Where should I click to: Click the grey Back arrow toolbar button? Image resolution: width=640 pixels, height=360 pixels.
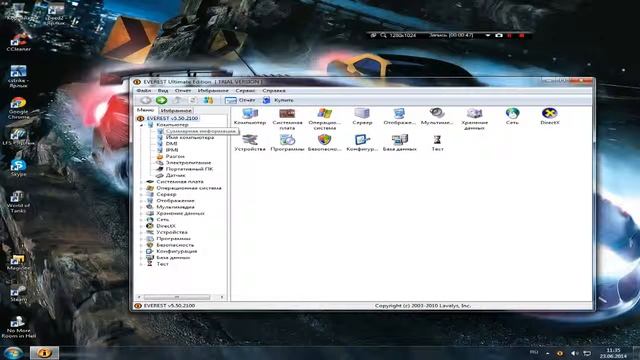pos(146,100)
